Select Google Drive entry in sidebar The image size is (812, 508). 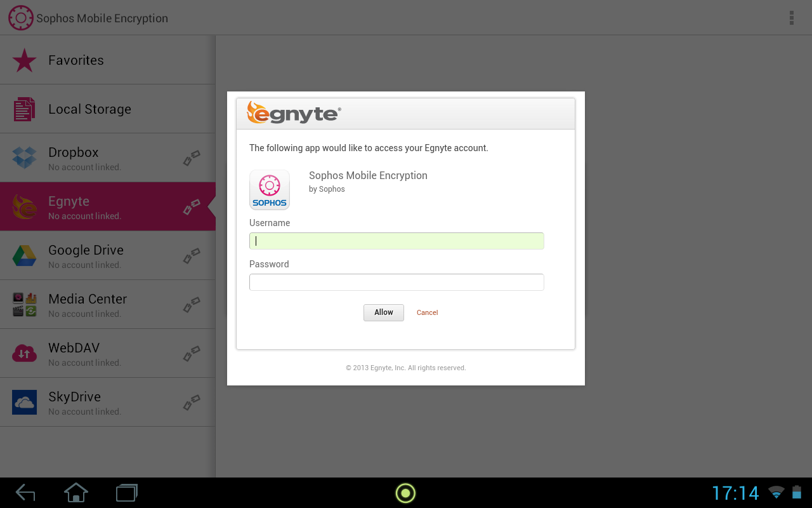point(108,256)
